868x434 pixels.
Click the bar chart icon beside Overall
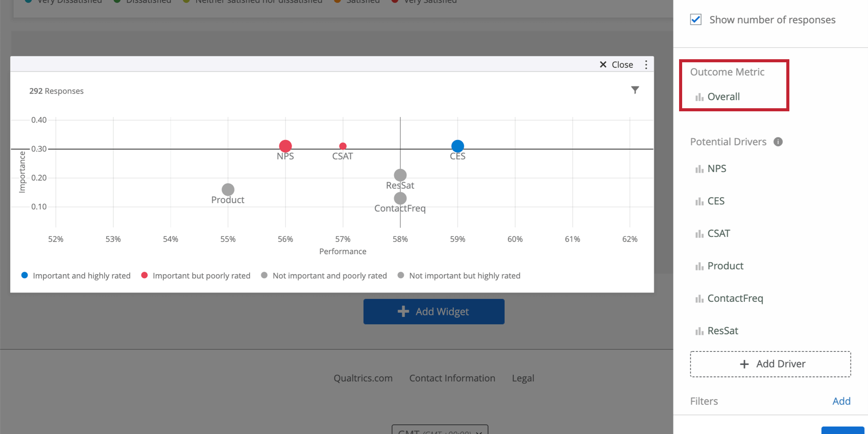pyautogui.click(x=699, y=97)
